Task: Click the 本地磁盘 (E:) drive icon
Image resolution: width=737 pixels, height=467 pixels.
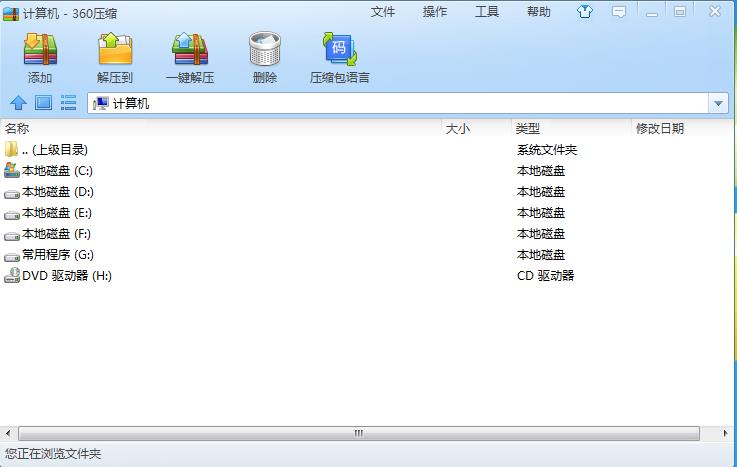Action: pos(12,214)
